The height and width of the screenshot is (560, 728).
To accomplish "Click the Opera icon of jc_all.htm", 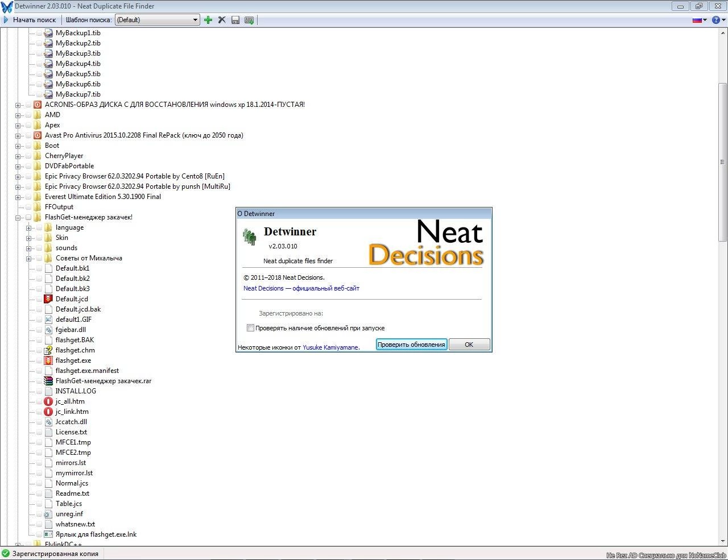I will point(48,401).
